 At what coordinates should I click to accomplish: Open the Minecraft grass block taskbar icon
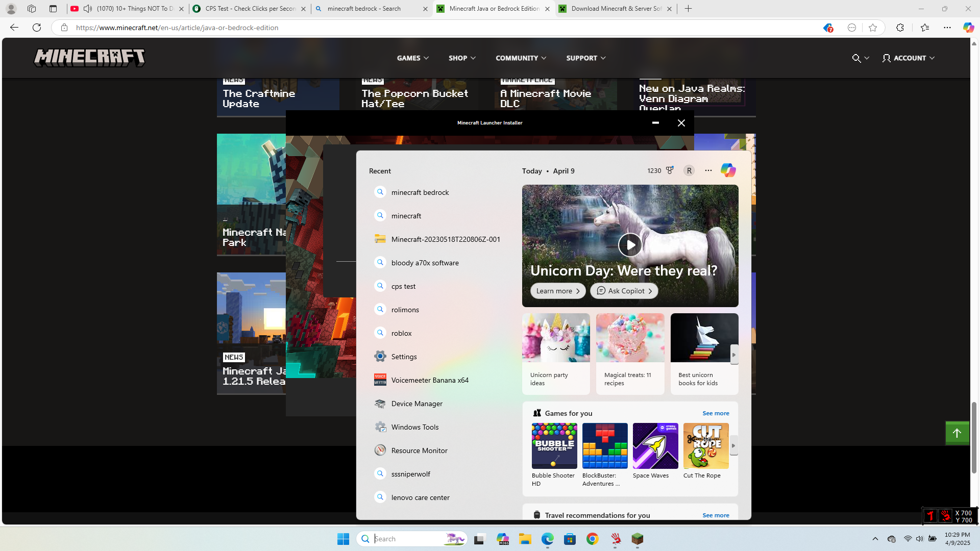click(x=638, y=539)
